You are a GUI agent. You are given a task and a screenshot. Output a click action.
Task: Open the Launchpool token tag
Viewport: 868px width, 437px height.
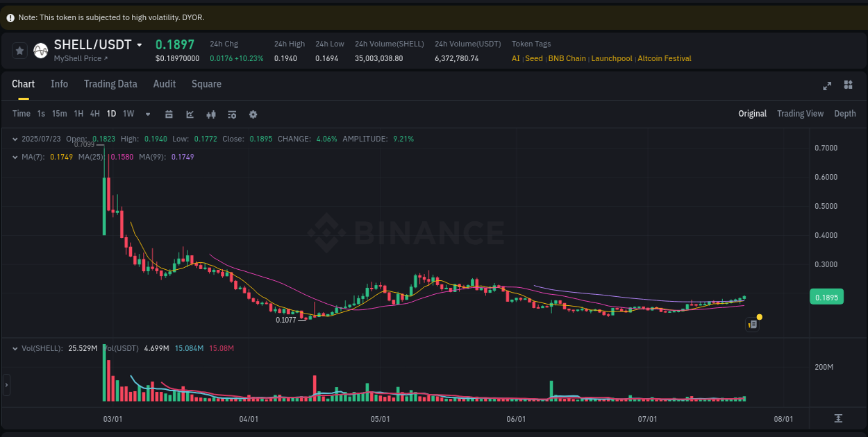coord(612,58)
